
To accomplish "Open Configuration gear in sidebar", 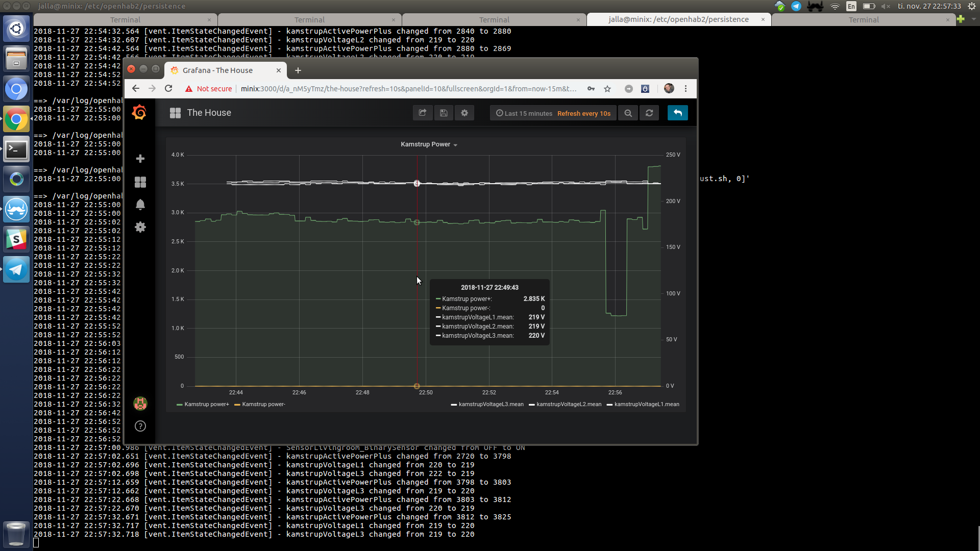I will click(x=140, y=227).
